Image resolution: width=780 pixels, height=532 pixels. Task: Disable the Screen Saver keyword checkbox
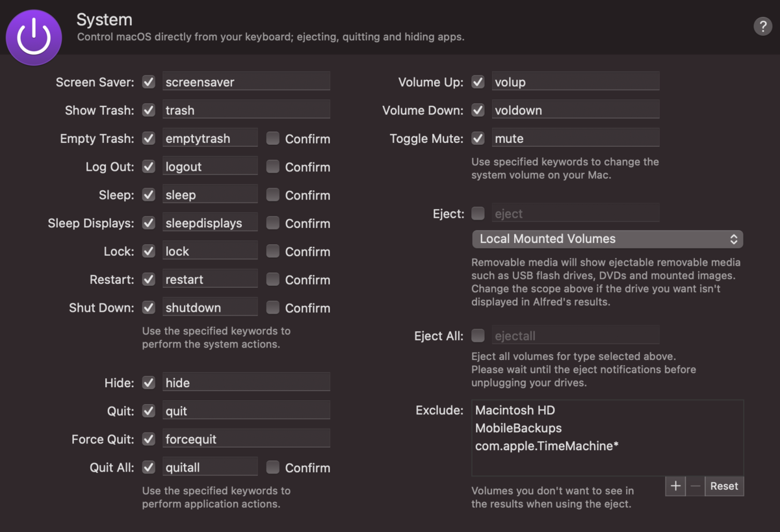149,82
